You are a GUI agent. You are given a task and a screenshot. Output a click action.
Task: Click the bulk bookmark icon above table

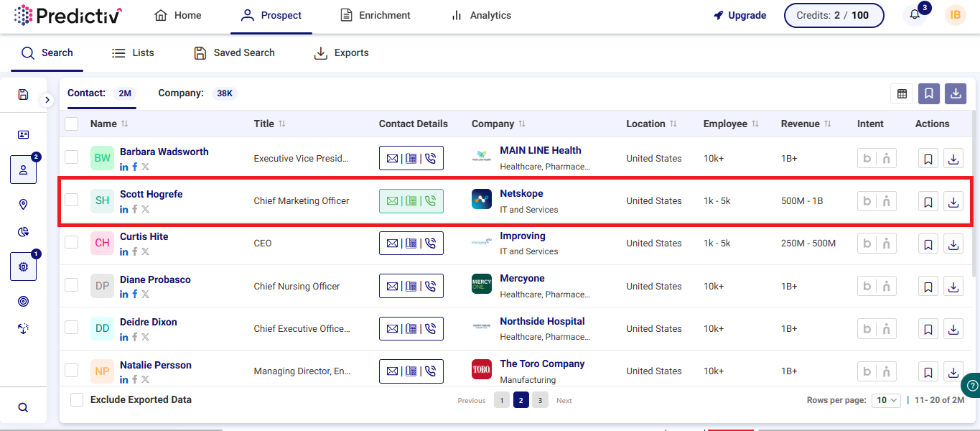(929, 93)
